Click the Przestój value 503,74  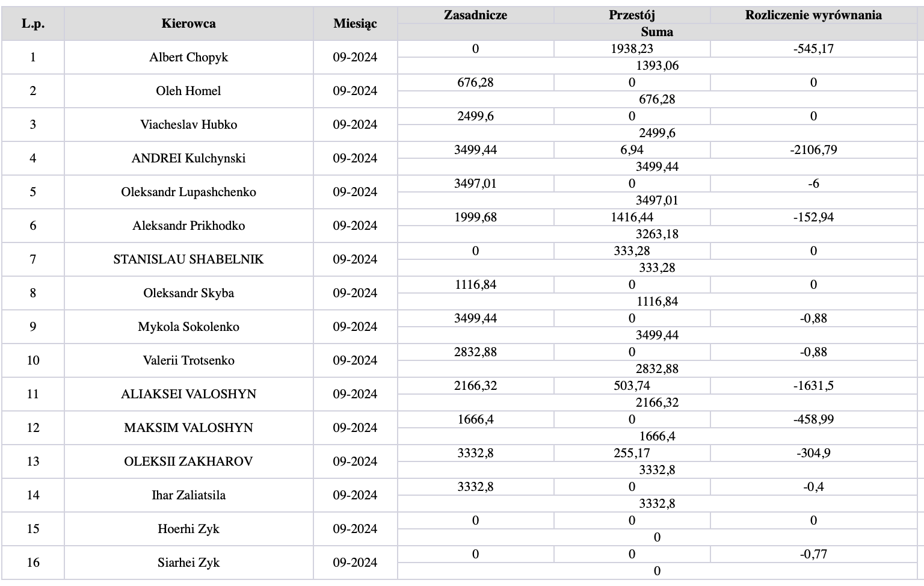[x=632, y=386]
